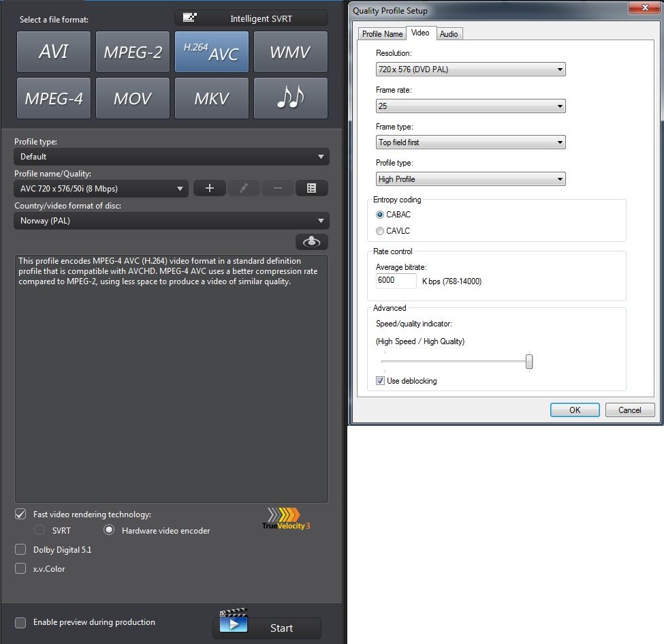Image resolution: width=664 pixels, height=644 pixels.
Task: Expand High Profile dropdown in dialog
Action: (x=471, y=179)
